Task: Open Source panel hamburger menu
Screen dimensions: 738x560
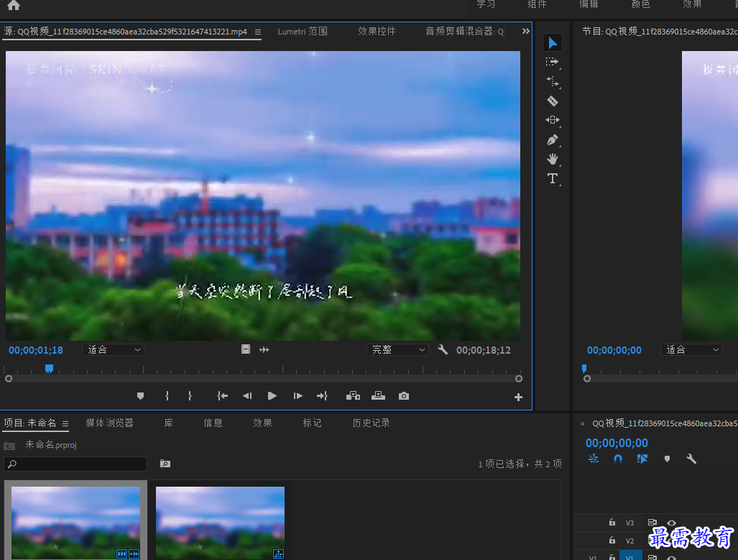Action: tap(258, 32)
